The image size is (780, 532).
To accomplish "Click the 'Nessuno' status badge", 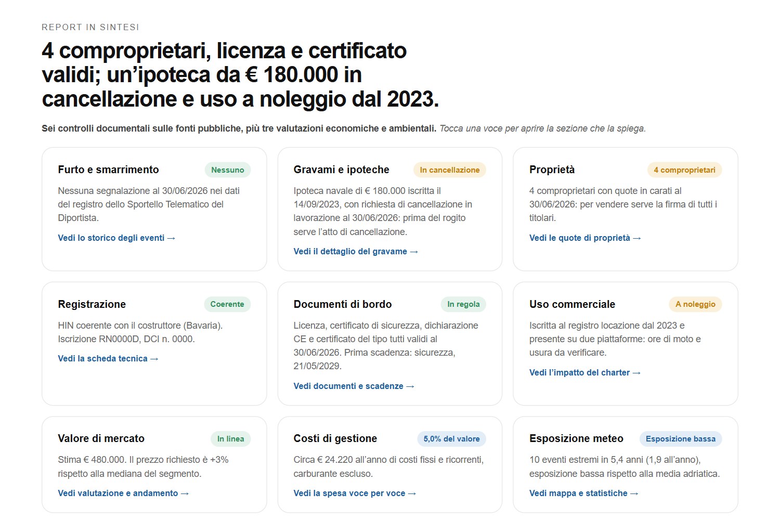I will pos(228,170).
